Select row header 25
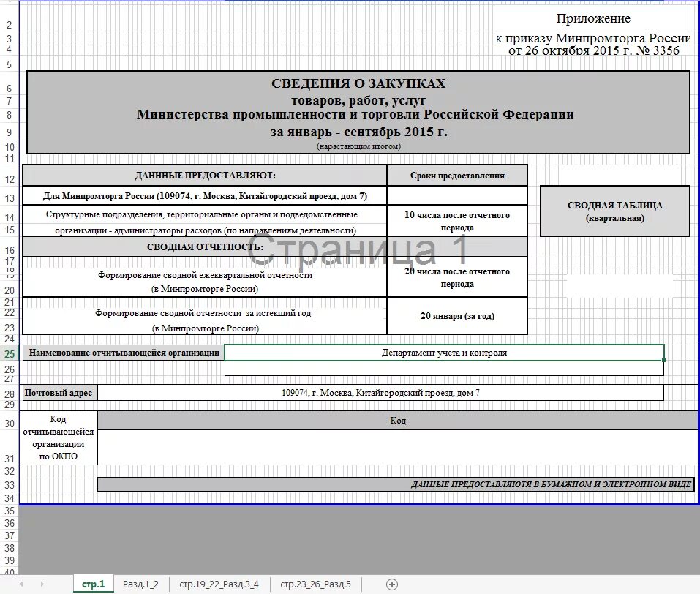 point(10,354)
